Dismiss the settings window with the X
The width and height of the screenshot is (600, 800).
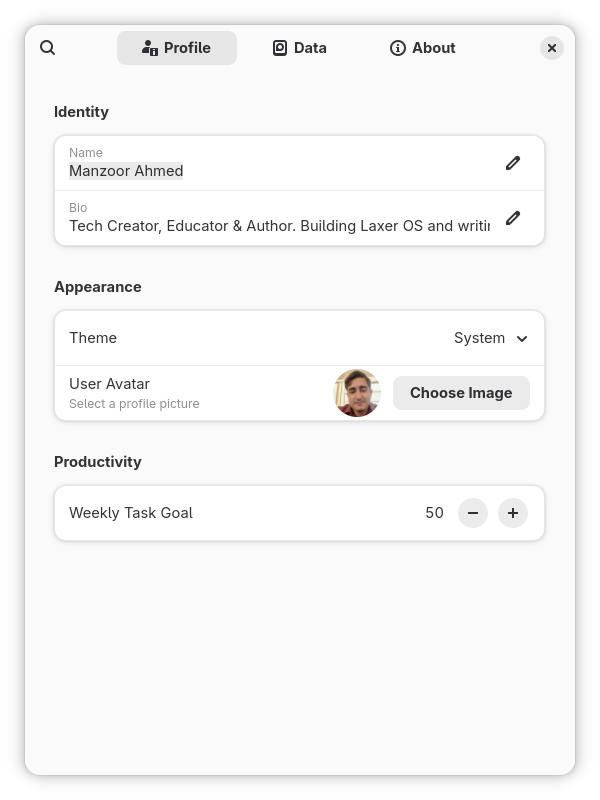[552, 47]
